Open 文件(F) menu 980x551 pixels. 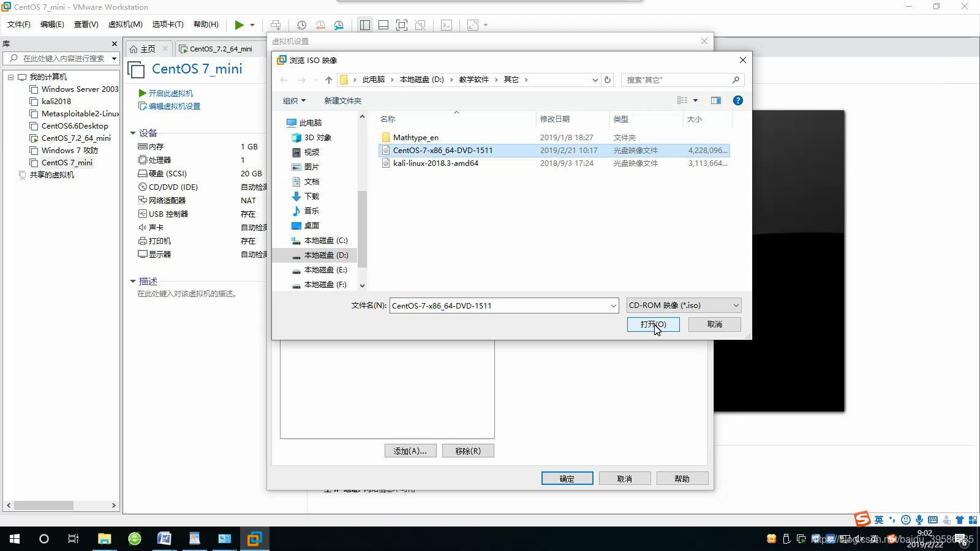[x=19, y=24]
